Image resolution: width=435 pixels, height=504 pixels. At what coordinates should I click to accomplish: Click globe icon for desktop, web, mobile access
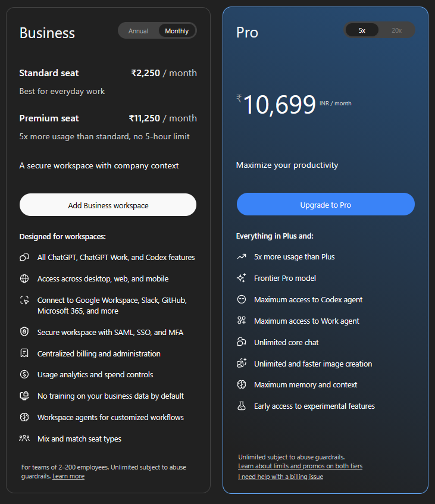[x=24, y=278]
